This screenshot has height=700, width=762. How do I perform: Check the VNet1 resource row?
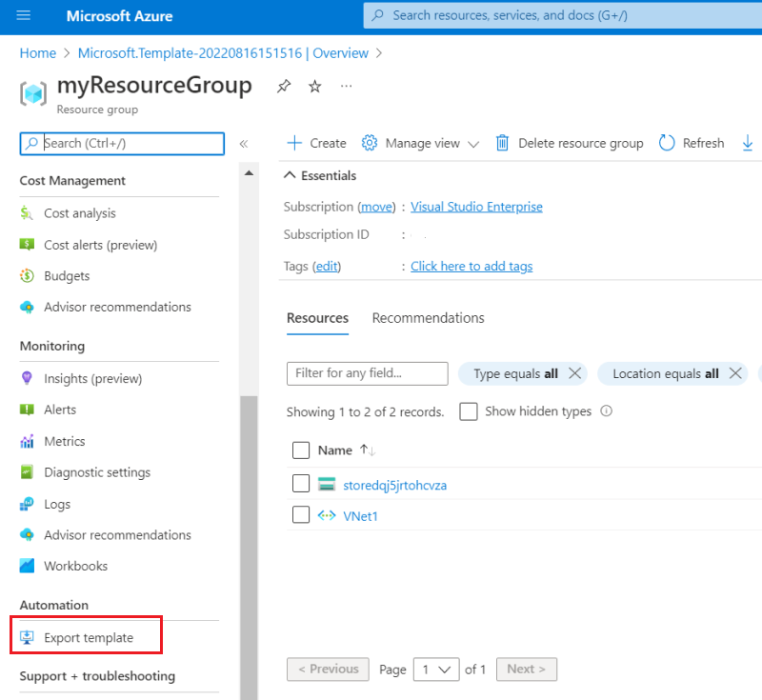coord(301,515)
